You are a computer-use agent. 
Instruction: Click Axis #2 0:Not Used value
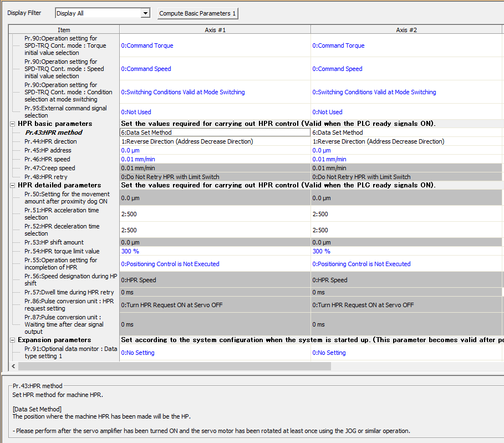tap(406, 112)
